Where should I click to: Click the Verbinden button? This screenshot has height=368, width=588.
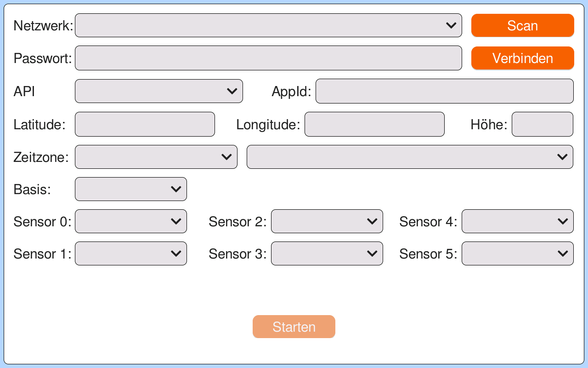pyautogui.click(x=523, y=58)
